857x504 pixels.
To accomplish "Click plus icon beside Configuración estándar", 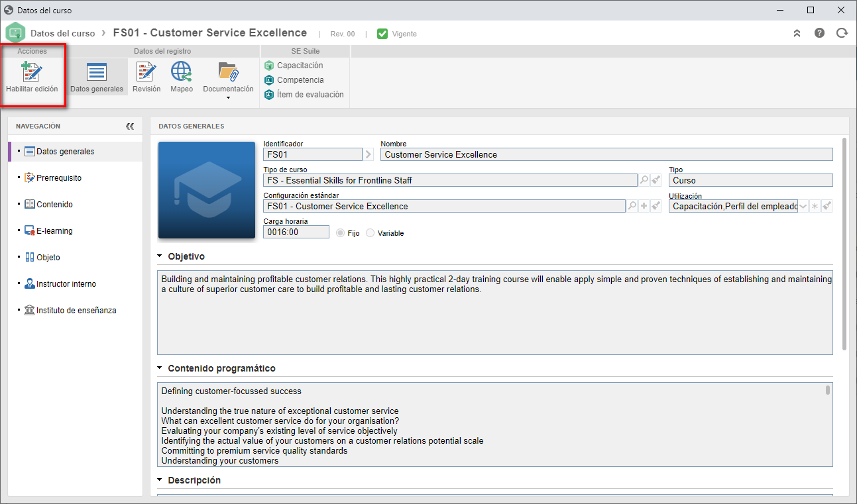I will click(x=644, y=206).
